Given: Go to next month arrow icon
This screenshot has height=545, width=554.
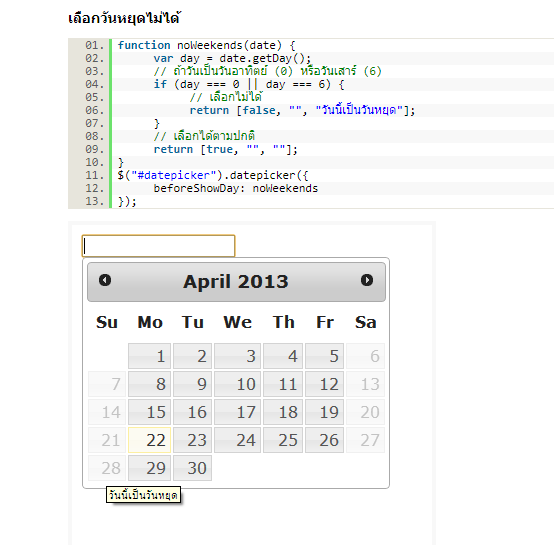Looking at the screenshot, I should [367, 280].
